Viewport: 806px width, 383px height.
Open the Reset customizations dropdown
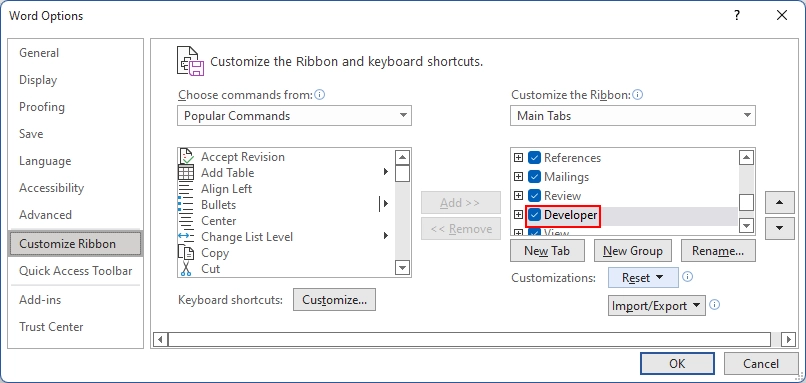(x=643, y=278)
